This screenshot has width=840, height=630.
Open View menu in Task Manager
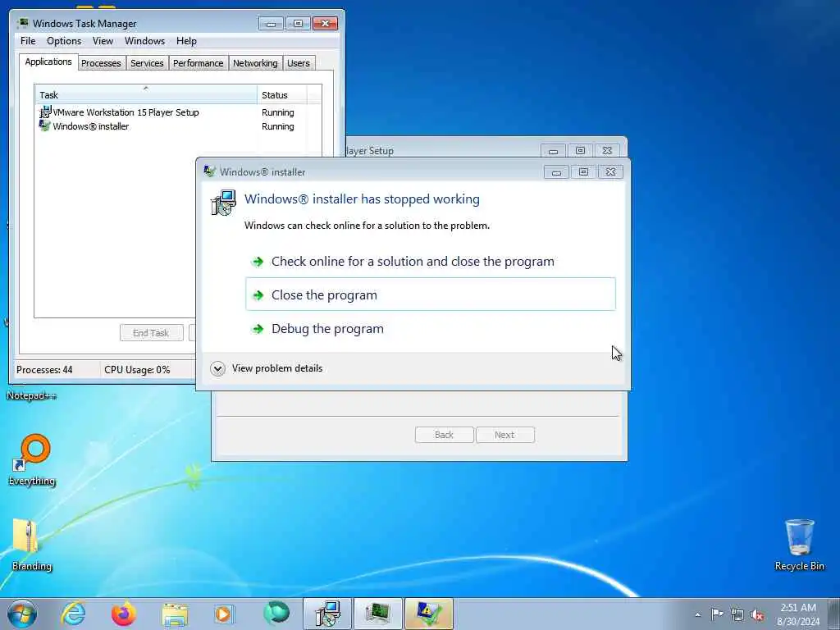(x=103, y=41)
